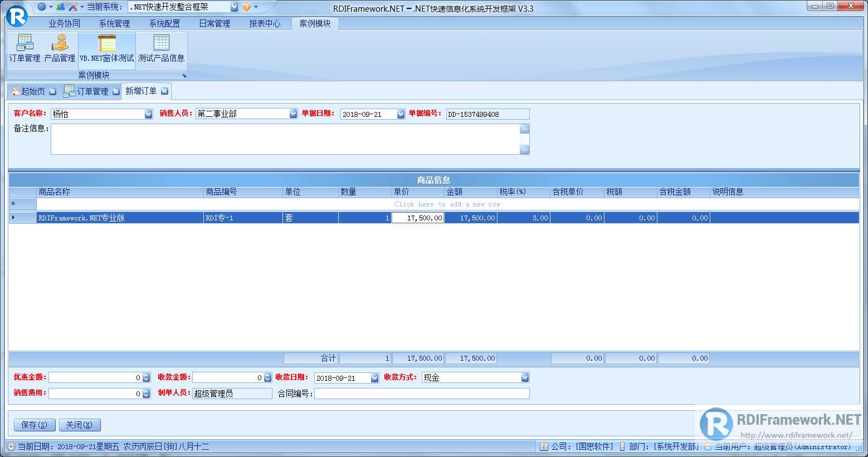Click the crossed tools settings icon

(x=72, y=7)
